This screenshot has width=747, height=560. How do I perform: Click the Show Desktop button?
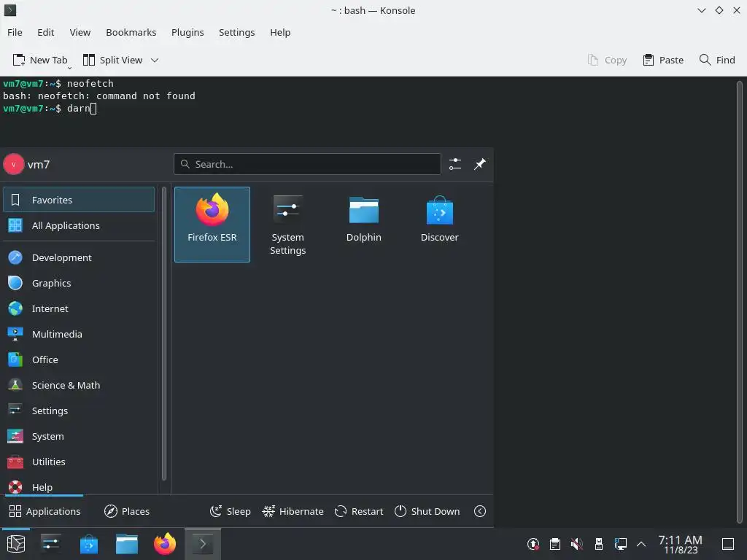[728, 544]
